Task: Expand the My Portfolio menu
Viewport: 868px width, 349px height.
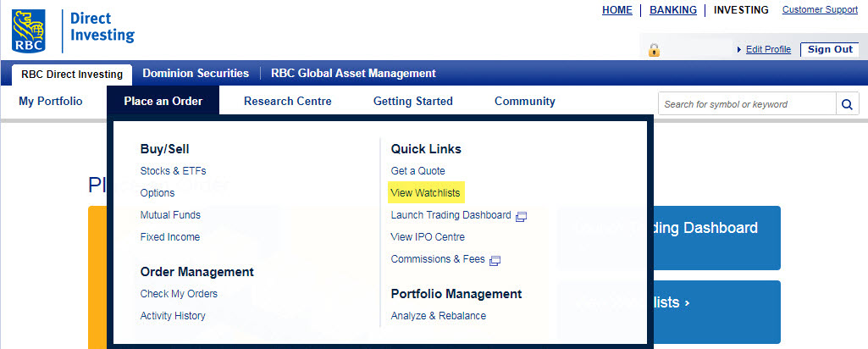Action: tap(51, 101)
